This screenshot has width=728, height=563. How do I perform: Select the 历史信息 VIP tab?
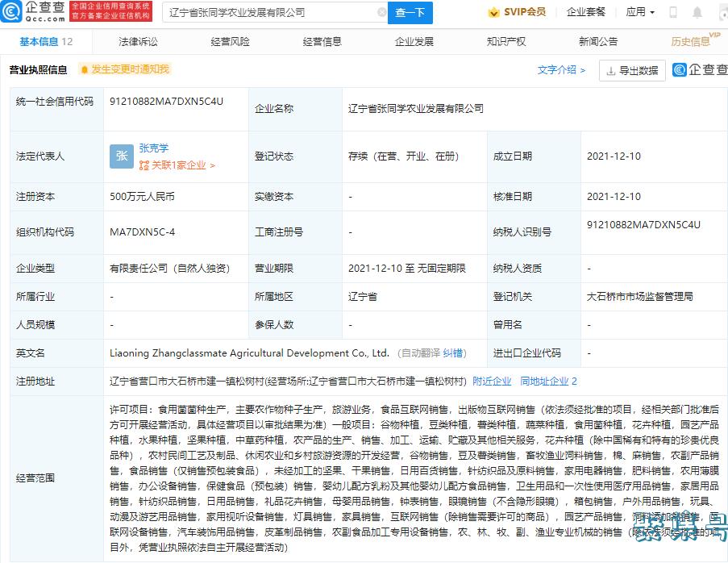tap(693, 41)
